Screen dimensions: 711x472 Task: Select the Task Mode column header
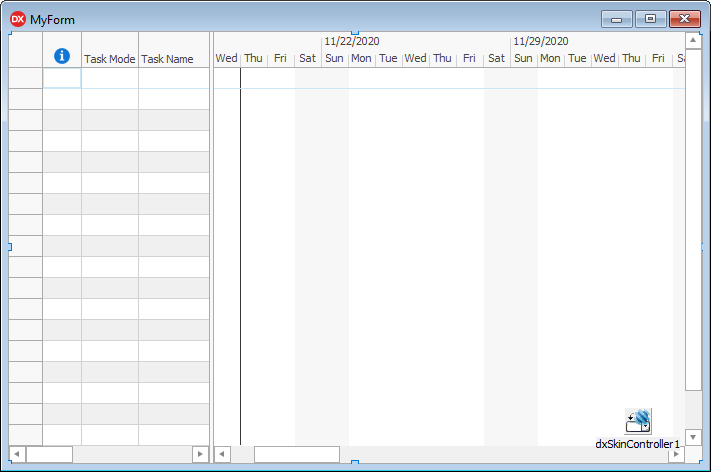(x=109, y=59)
